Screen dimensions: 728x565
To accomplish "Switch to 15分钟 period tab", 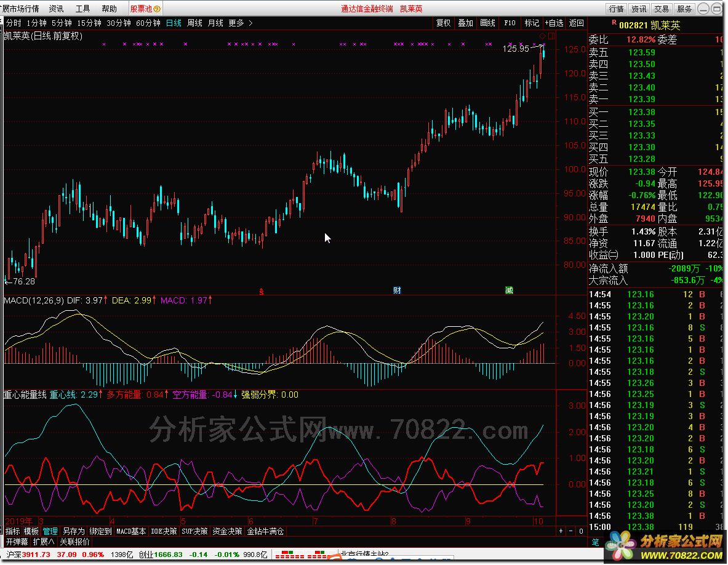I will coord(89,23).
